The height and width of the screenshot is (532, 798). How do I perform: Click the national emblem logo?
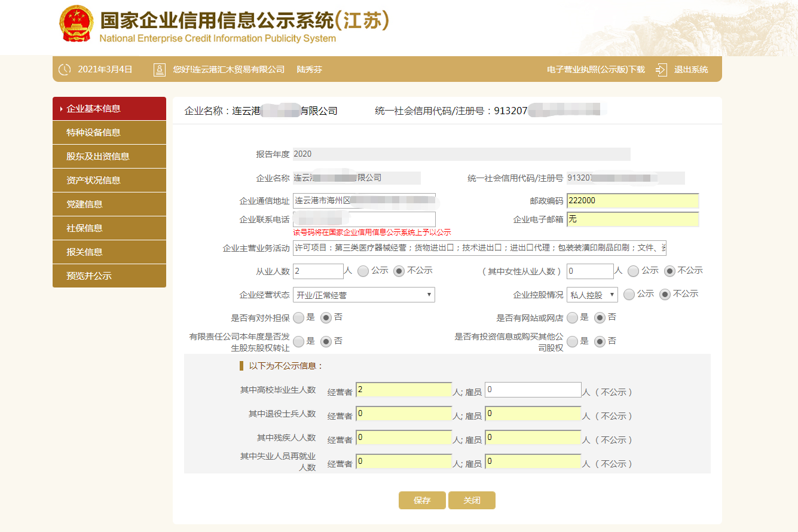tap(77, 24)
